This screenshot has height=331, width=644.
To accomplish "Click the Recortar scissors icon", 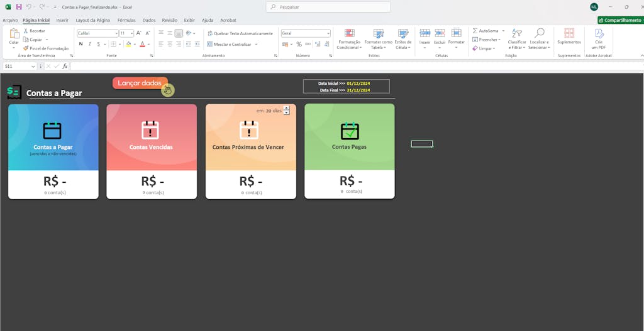I will pyautogui.click(x=26, y=31).
